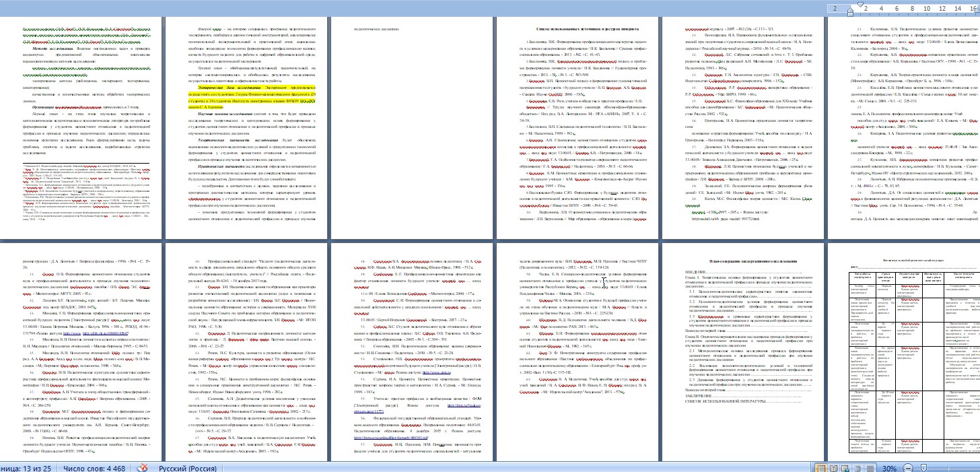Screen dimensions: 980x472
Task: Click the zoom slider track
Action: coord(942,466)
